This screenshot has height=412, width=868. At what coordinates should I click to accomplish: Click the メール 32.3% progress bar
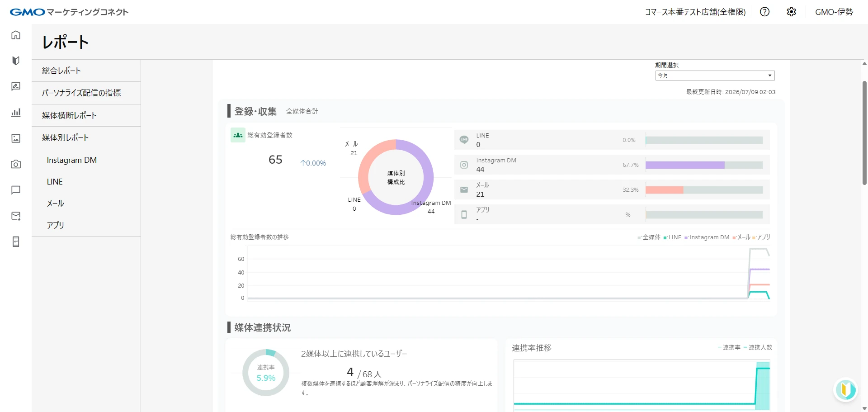[x=704, y=190]
